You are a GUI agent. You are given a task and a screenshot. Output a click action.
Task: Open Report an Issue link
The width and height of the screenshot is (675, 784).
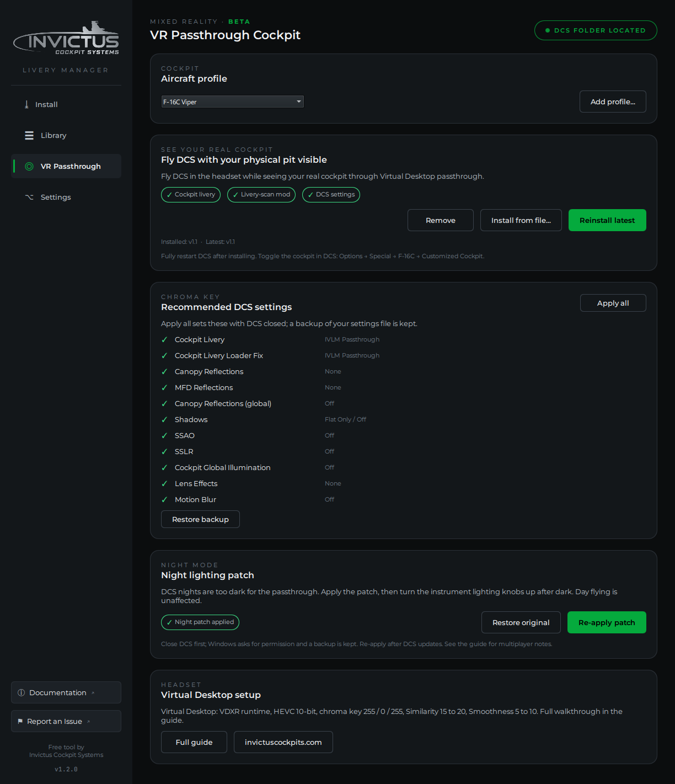click(66, 721)
